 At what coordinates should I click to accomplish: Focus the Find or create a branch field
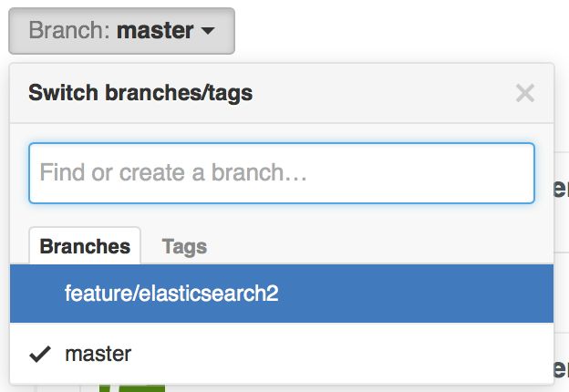[281, 172]
